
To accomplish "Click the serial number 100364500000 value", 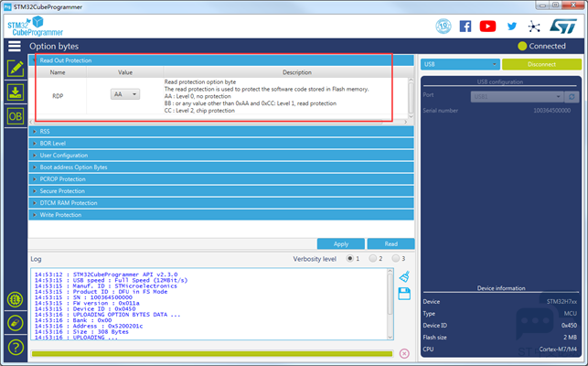I will click(552, 111).
